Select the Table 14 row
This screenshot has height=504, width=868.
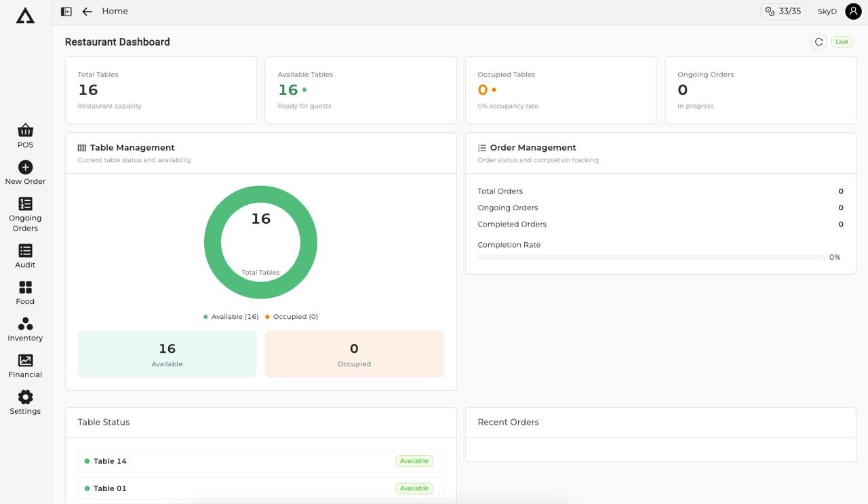[x=260, y=461]
